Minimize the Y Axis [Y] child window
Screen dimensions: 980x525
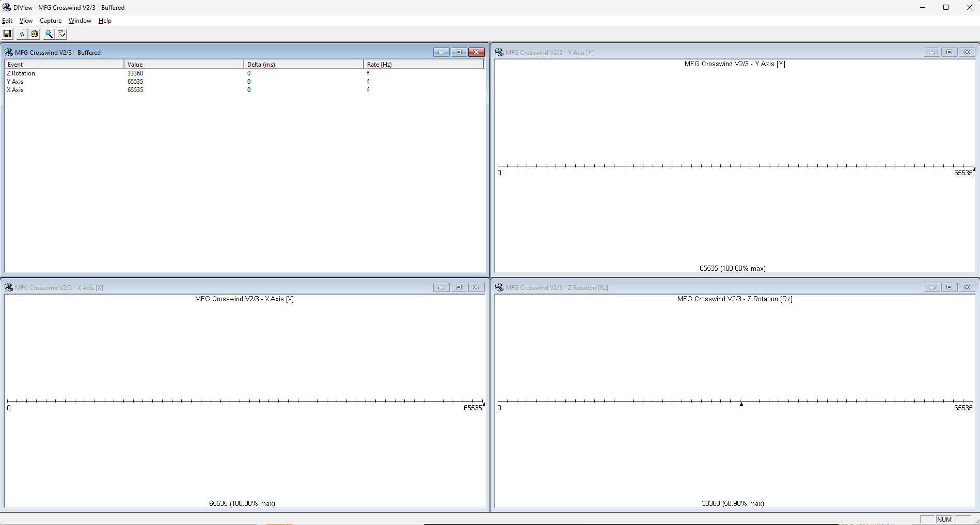[931, 52]
